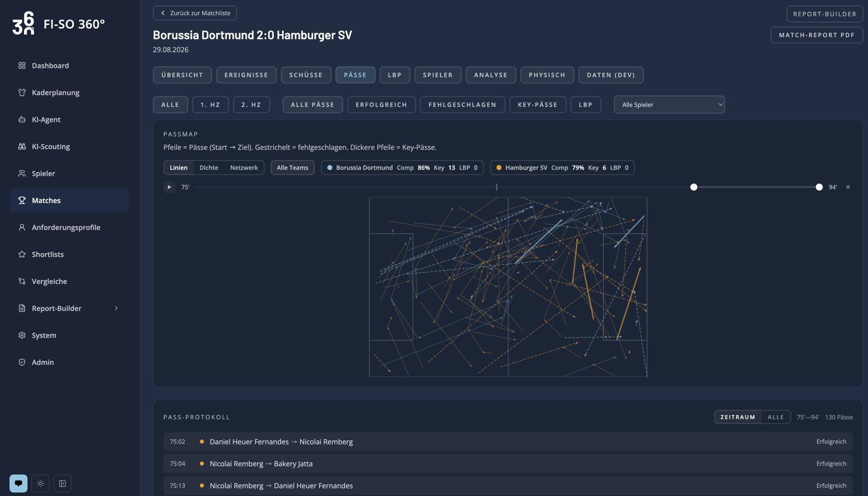Select the 75:13 Remberg to Fernandes pass

[x=508, y=486]
